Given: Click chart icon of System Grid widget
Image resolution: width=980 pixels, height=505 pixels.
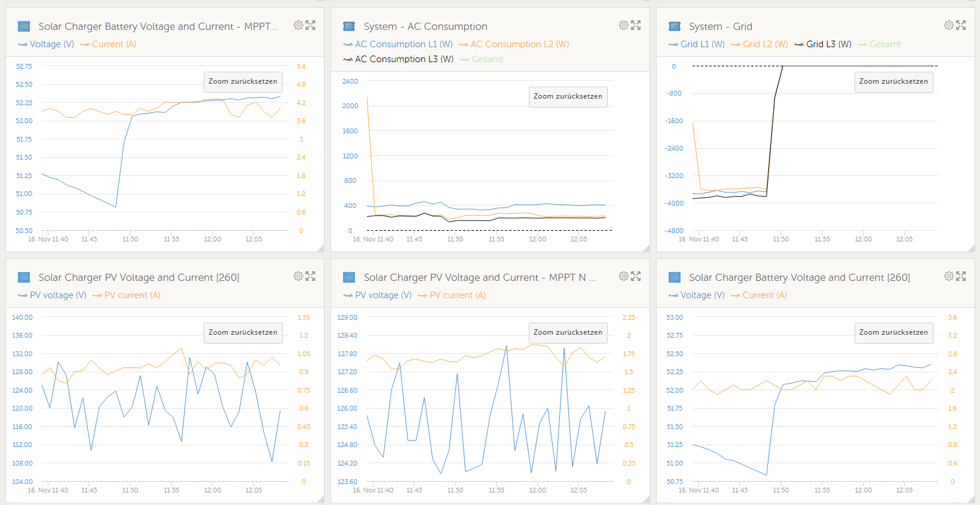Looking at the screenshot, I should click(675, 26).
